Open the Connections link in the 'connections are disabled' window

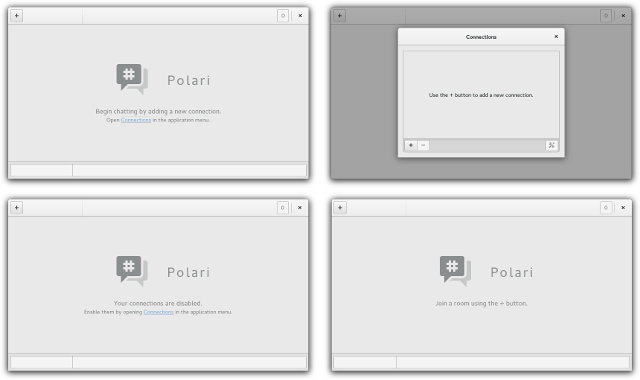point(159,312)
